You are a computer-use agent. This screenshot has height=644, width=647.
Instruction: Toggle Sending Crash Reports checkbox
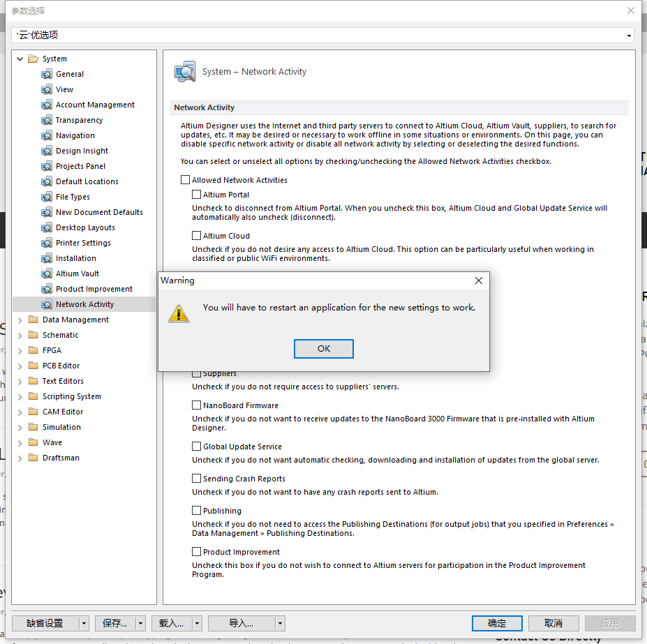196,479
